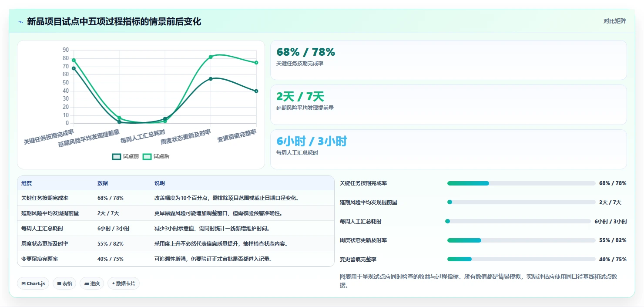Select the 关键任务按期完成率 table row label
The height and width of the screenshot is (307, 644).
(x=45, y=198)
